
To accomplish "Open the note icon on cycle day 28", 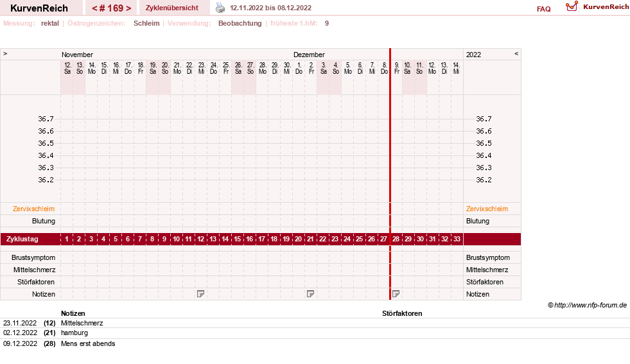I will [x=396, y=294].
